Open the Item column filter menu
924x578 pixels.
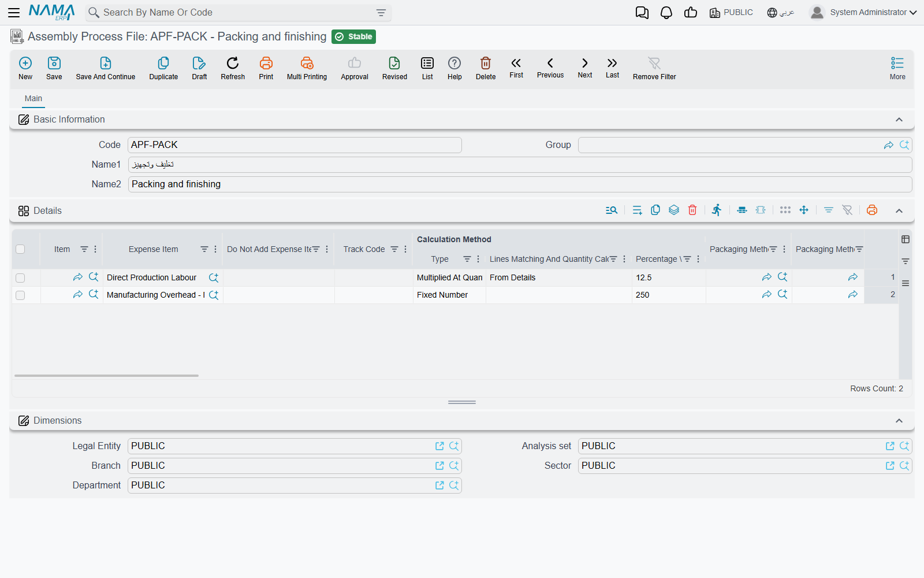[84, 249]
